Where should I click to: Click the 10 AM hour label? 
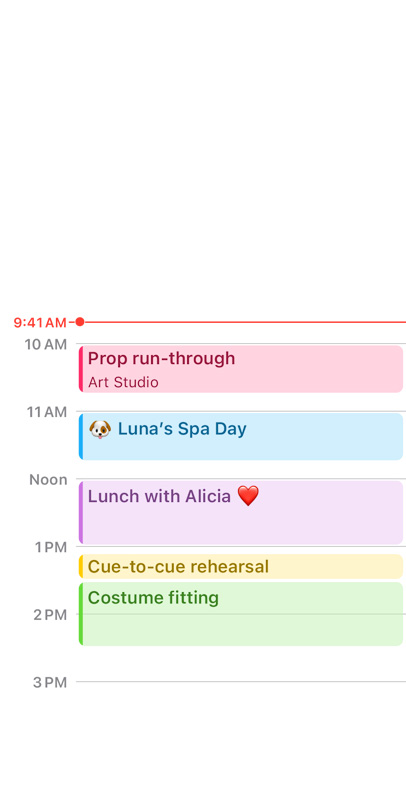click(x=46, y=345)
